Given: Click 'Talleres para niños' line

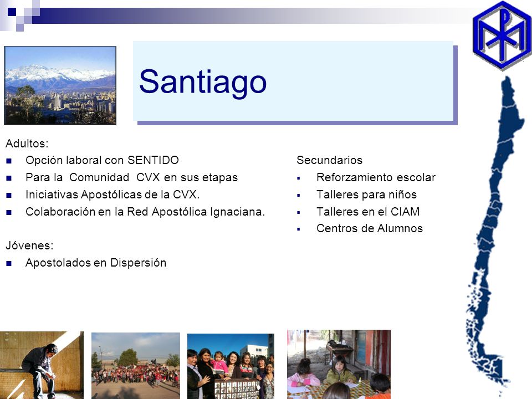Looking at the screenshot, I should pyautogui.click(x=366, y=195).
